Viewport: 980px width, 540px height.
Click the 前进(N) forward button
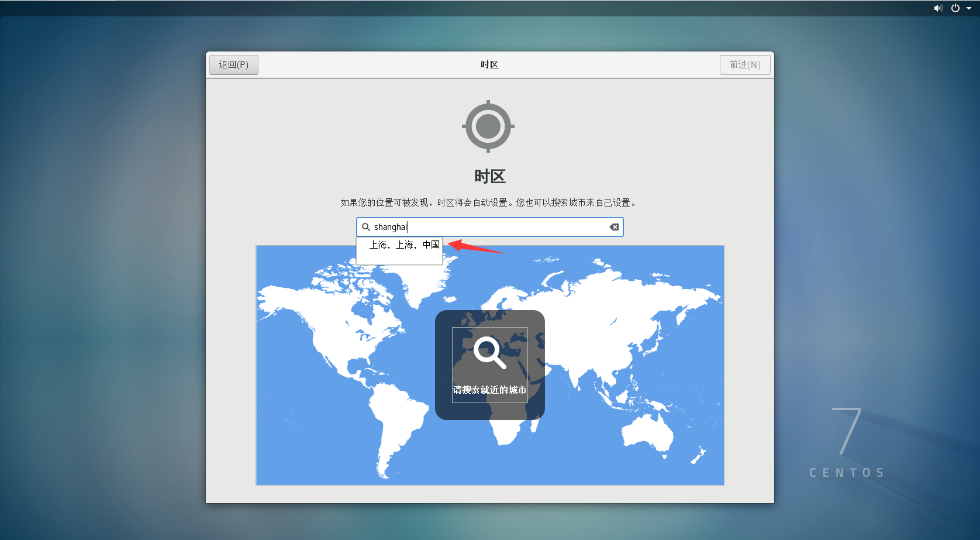pos(744,65)
